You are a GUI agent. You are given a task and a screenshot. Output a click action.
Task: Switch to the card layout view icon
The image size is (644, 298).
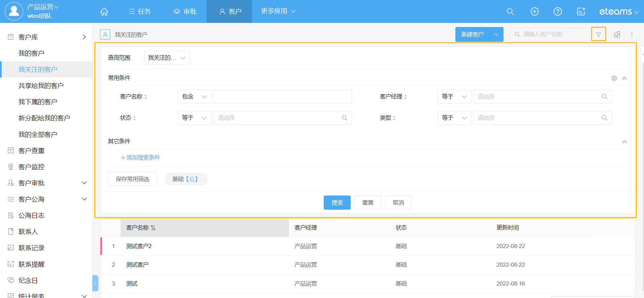[617, 34]
